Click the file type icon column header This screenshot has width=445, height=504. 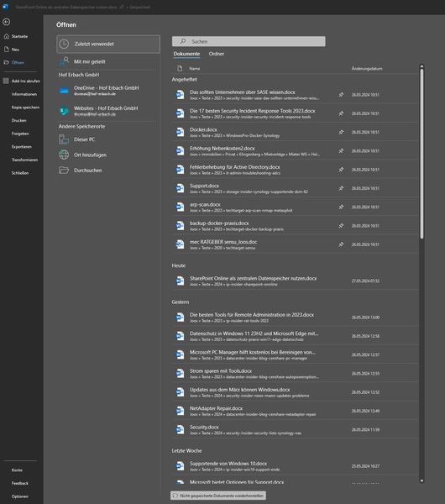point(180,69)
